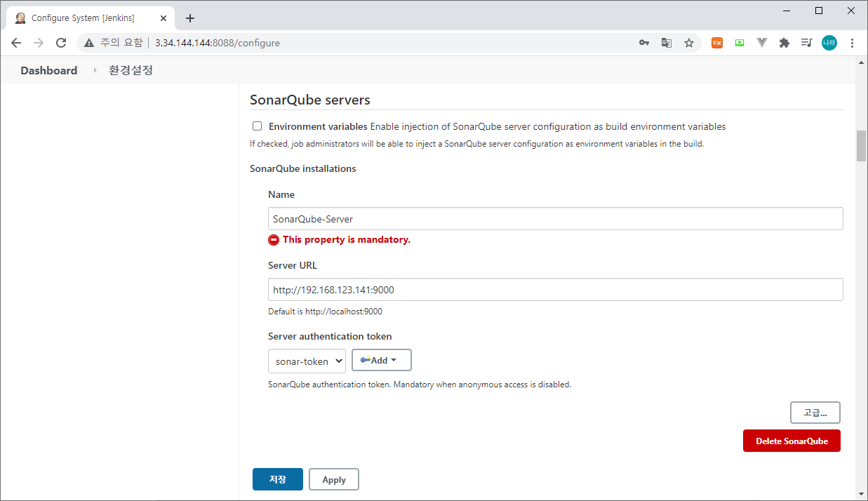Click the browser forward arrow
Screen dimensions: 868x501
39,43
